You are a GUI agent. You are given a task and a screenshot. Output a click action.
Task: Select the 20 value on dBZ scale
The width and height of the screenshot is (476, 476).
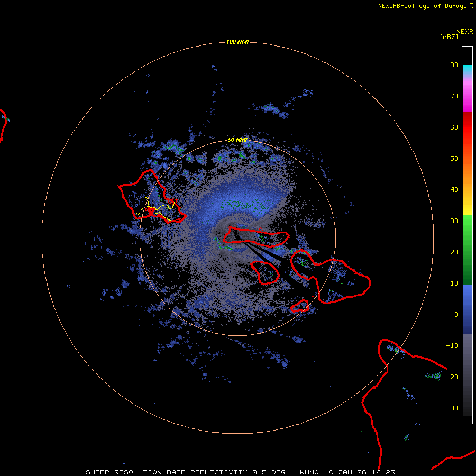click(454, 252)
